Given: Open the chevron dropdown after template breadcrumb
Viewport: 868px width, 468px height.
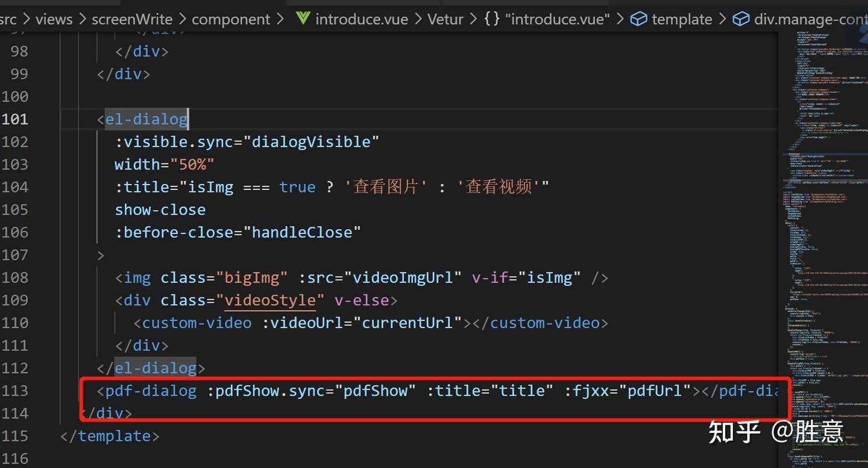Looking at the screenshot, I should pos(722,19).
